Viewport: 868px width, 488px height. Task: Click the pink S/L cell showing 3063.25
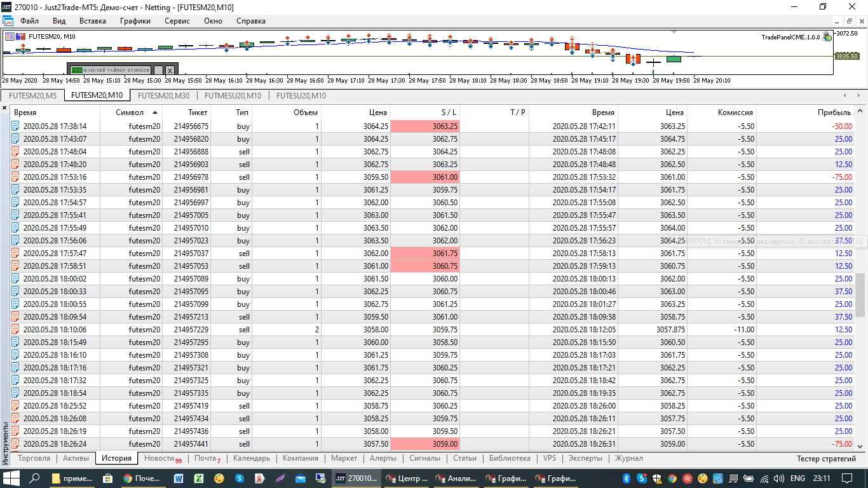pos(425,126)
